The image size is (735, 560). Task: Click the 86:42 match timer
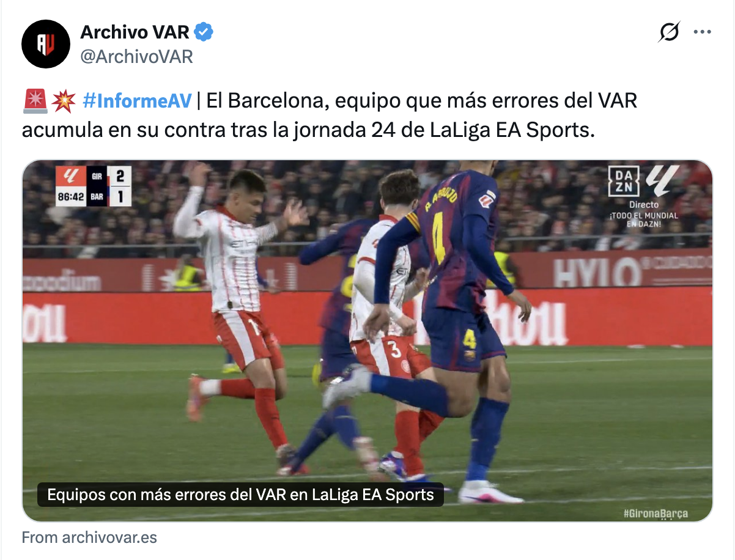(x=71, y=196)
